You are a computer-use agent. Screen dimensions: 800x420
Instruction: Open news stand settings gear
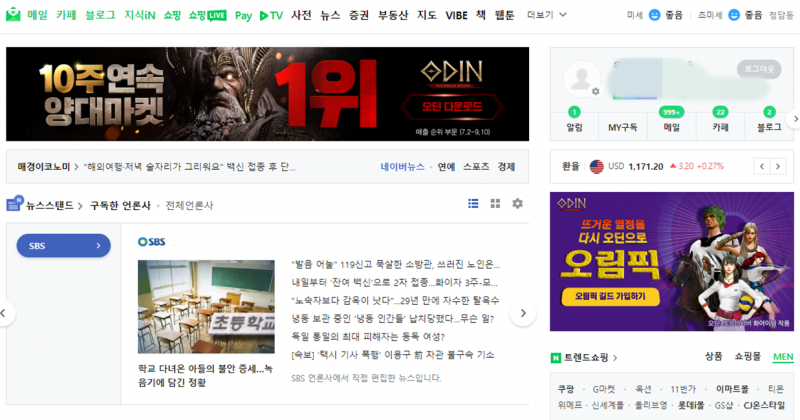point(517,204)
